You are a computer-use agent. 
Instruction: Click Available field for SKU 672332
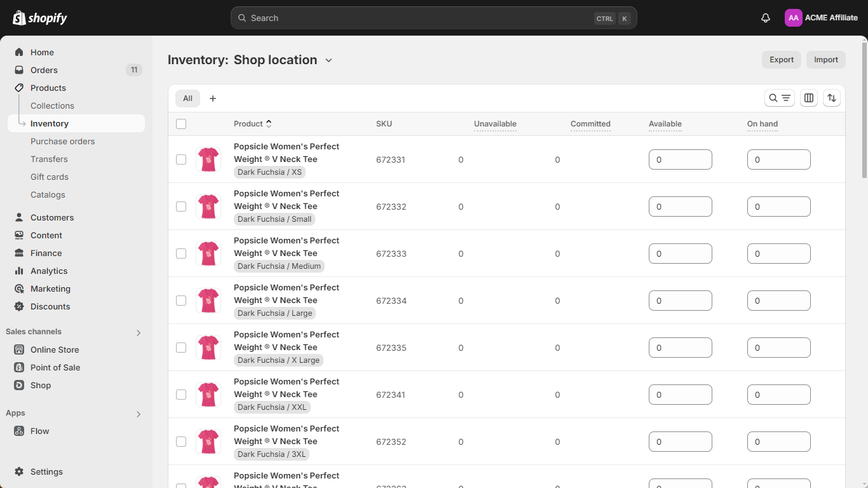(680, 207)
